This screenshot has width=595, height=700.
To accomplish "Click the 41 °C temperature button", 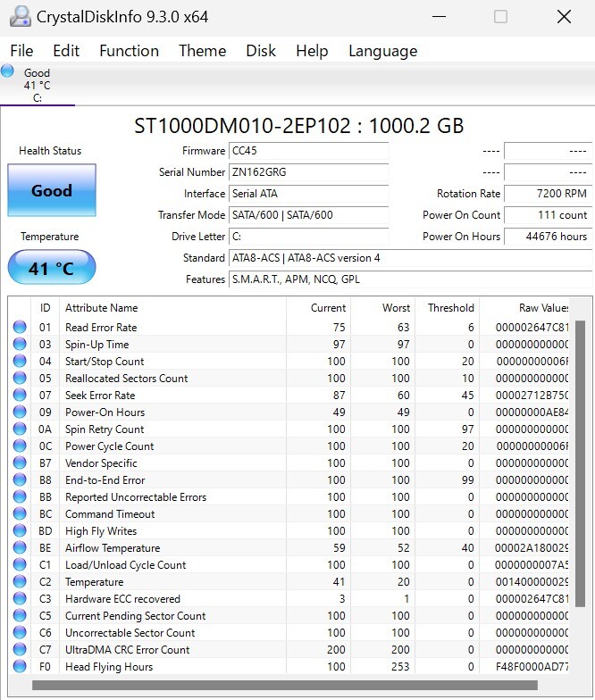I will [x=52, y=268].
